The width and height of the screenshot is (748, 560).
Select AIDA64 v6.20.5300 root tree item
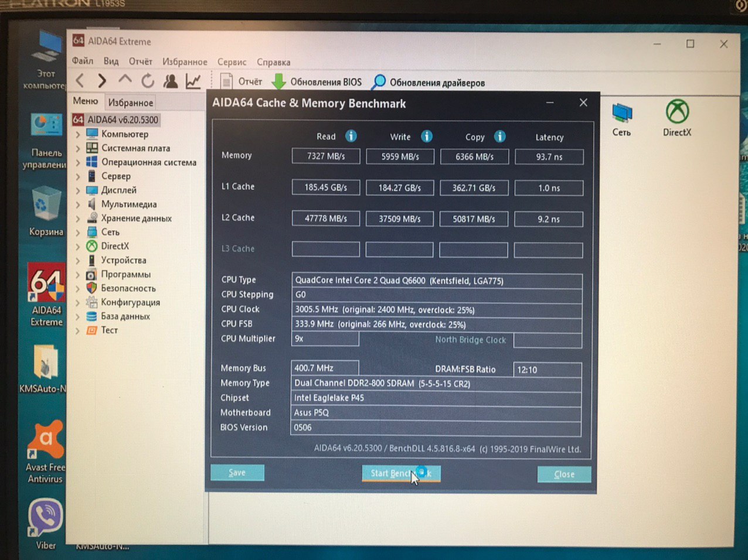point(116,119)
